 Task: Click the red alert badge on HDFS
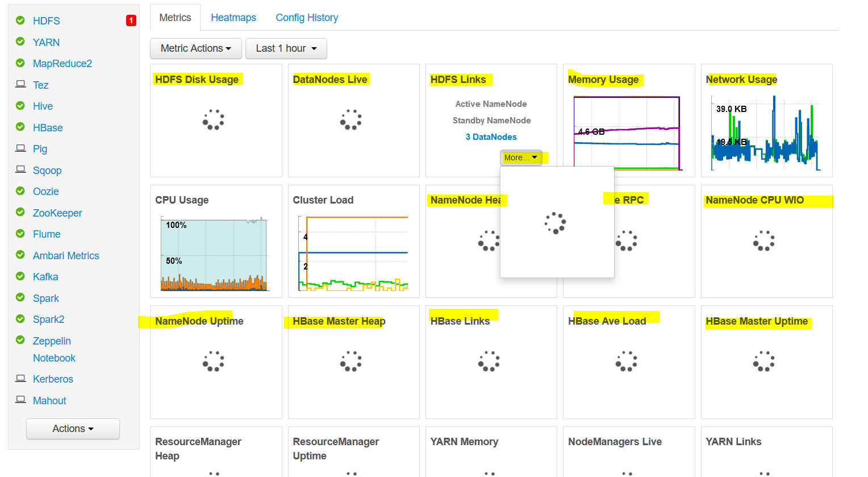pyautogui.click(x=131, y=20)
